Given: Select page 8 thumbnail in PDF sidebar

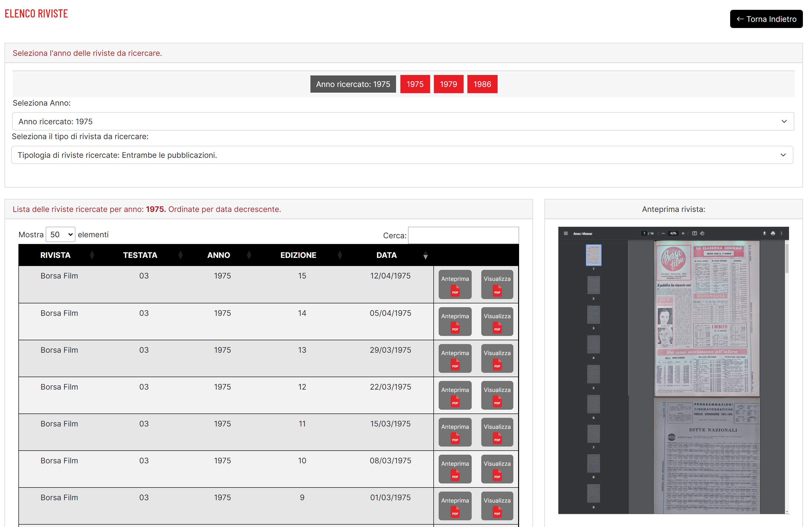Looking at the screenshot, I should coord(594,464).
